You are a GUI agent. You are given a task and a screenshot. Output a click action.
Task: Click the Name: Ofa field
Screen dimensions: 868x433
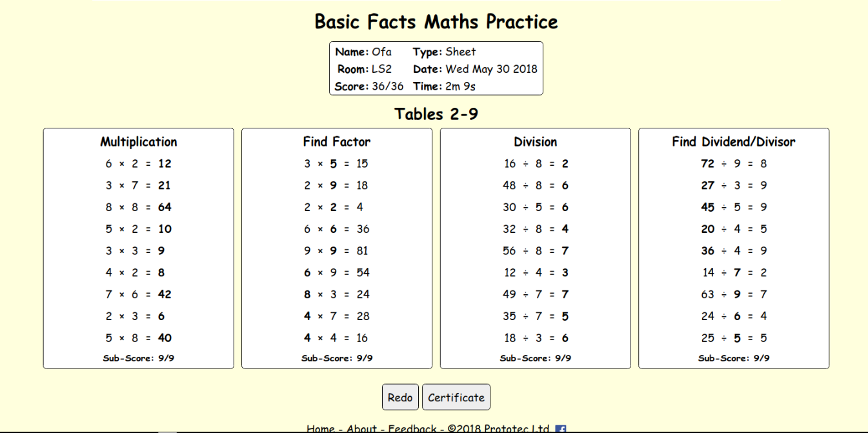[x=365, y=52]
